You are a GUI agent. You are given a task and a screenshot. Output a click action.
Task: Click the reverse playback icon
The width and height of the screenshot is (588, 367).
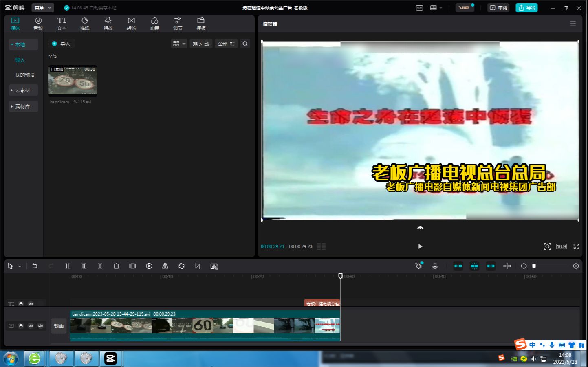tap(149, 266)
